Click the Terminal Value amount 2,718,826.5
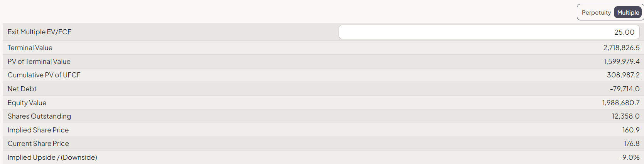This screenshot has height=164, width=644. click(x=621, y=48)
